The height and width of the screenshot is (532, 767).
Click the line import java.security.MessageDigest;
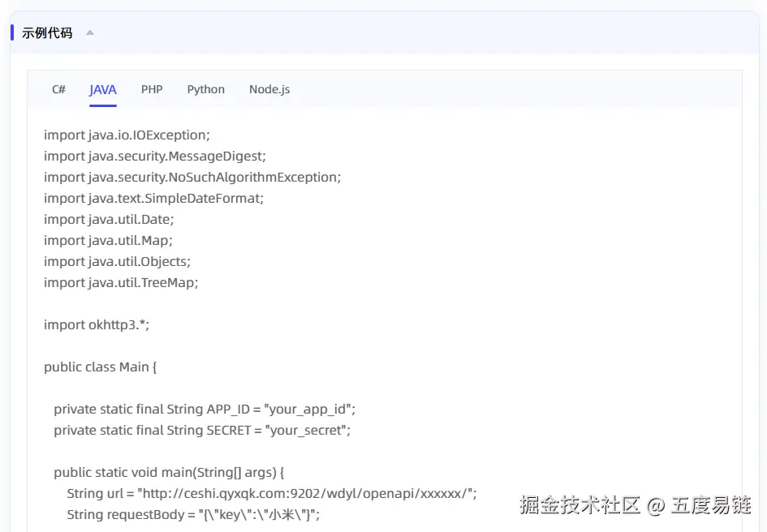[x=154, y=156]
